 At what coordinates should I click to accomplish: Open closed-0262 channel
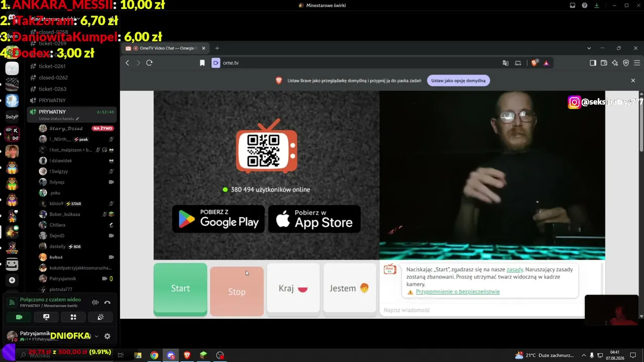[x=53, y=77]
